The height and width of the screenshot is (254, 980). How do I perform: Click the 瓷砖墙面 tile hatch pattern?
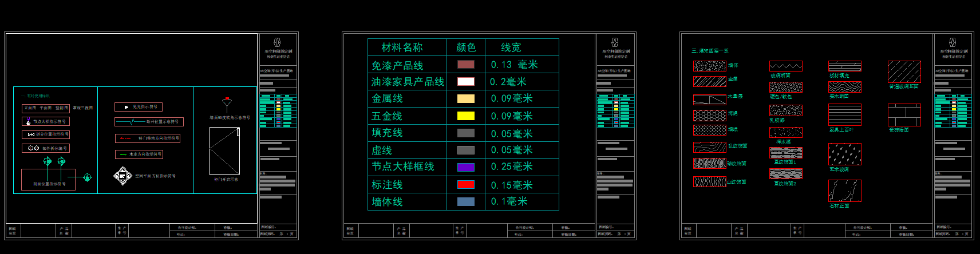tap(904, 115)
